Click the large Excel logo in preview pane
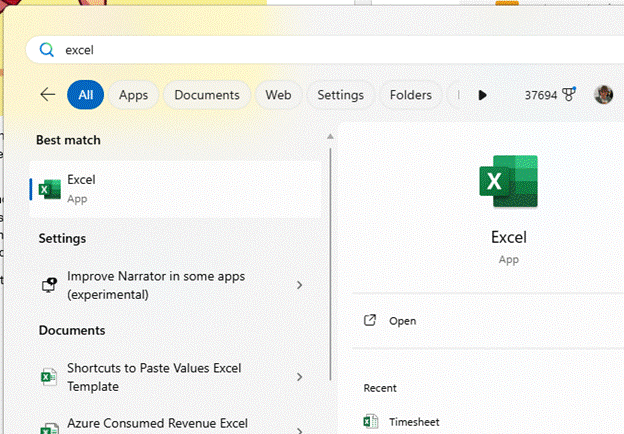 (509, 181)
